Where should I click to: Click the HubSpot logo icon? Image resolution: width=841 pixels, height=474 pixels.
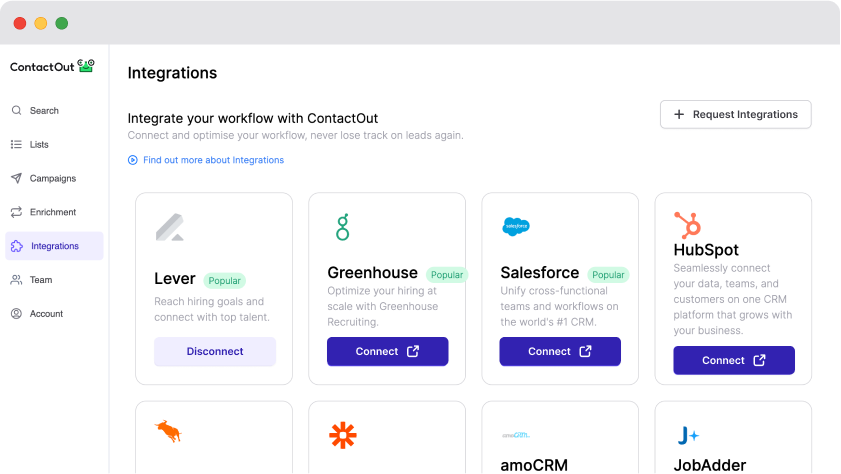click(687, 224)
